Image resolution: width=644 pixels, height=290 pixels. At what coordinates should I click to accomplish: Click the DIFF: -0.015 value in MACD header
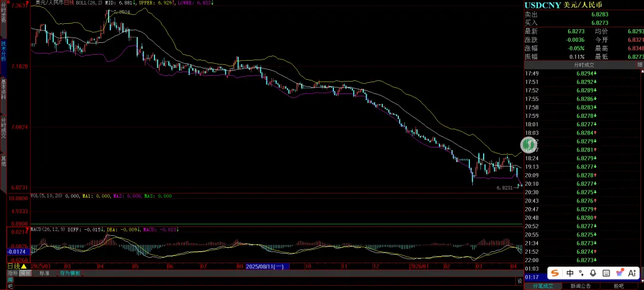[86, 230]
